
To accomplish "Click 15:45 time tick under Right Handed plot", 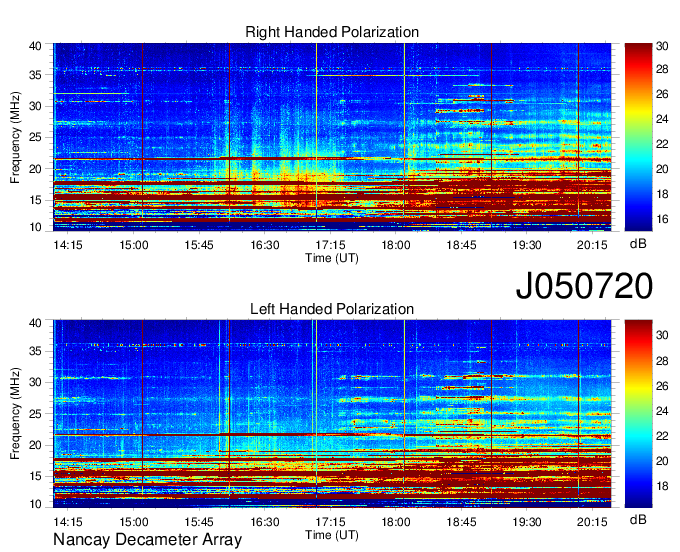I will click(199, 245).
